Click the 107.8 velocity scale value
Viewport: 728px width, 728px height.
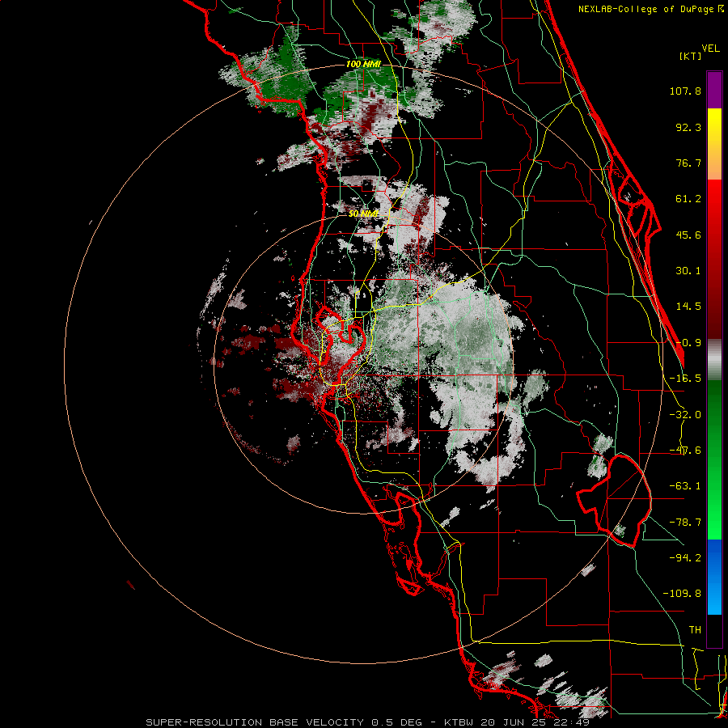pyautogui.click(x=685, y=91)
